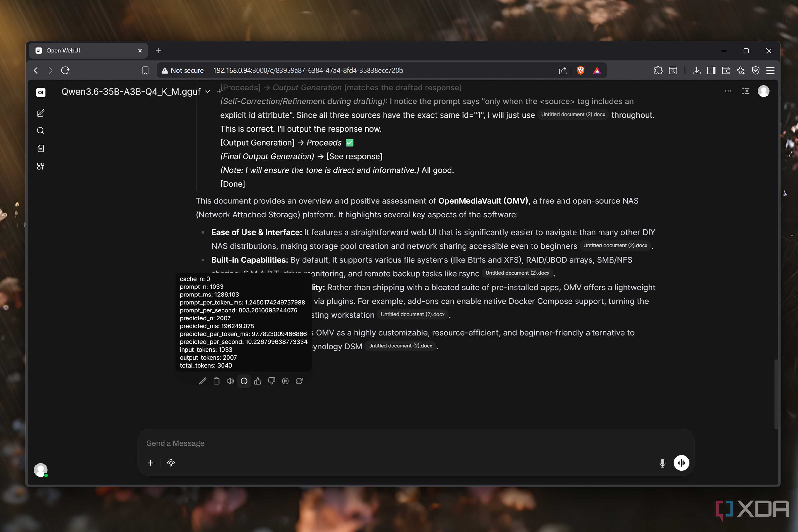Open the integrations icon in message bar
This screenshot has height=532, width=798.
coord(171,463)
